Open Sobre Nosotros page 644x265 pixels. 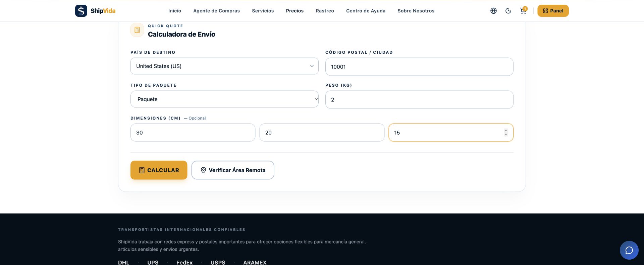point(416,11)
